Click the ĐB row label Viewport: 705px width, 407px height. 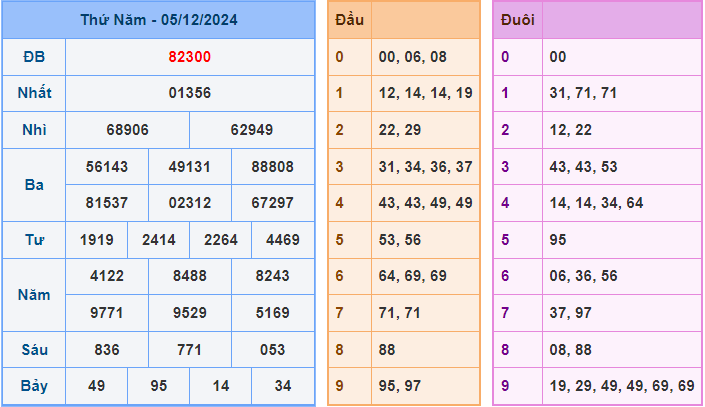pyautogui.click(x=34, y=57)
